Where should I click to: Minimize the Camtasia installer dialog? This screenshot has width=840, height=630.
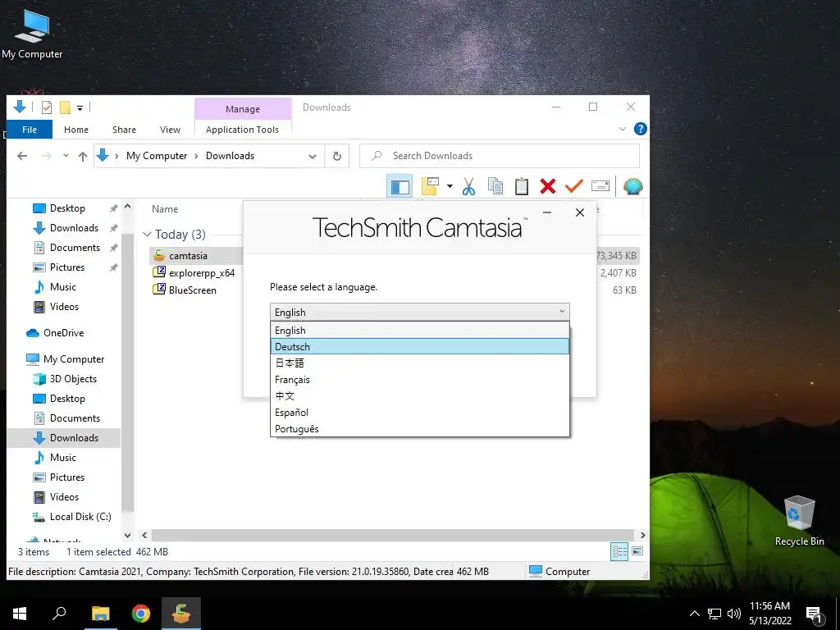tap(547, 212)
